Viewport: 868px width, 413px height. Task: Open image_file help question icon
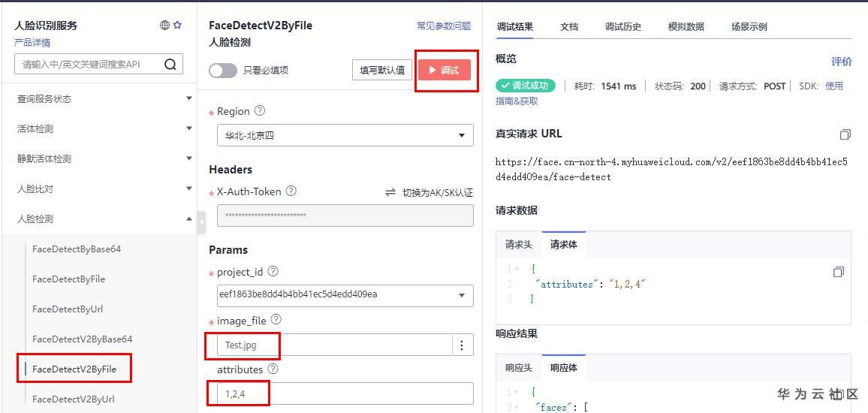(276, 320)
